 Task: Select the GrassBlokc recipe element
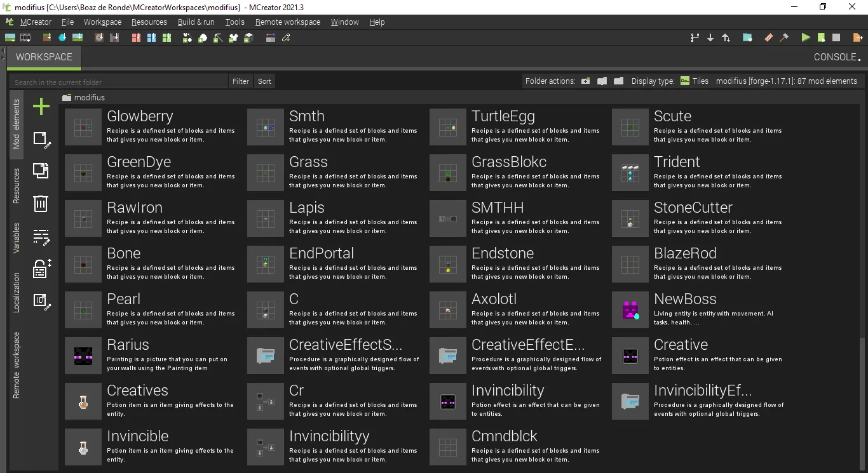517,172
